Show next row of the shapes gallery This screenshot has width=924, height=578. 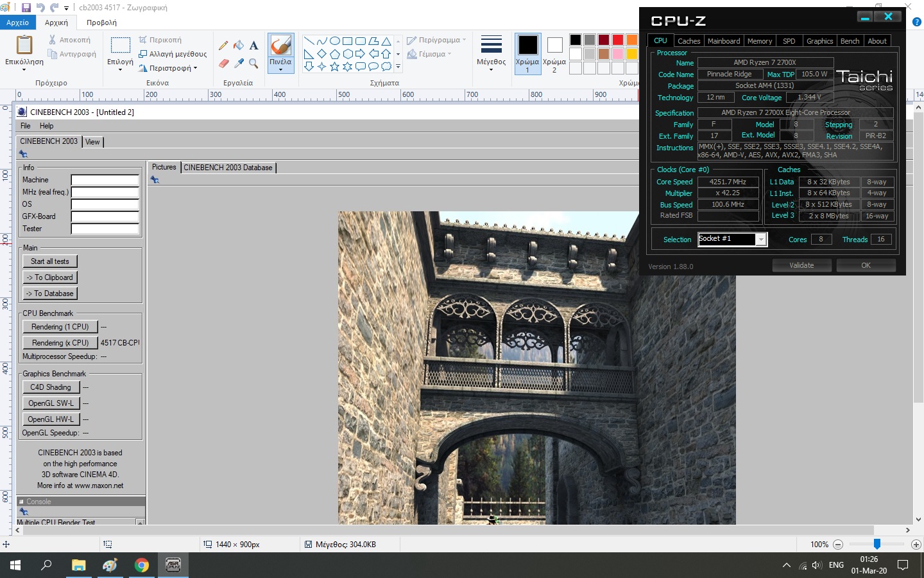(x=398, y=54)
